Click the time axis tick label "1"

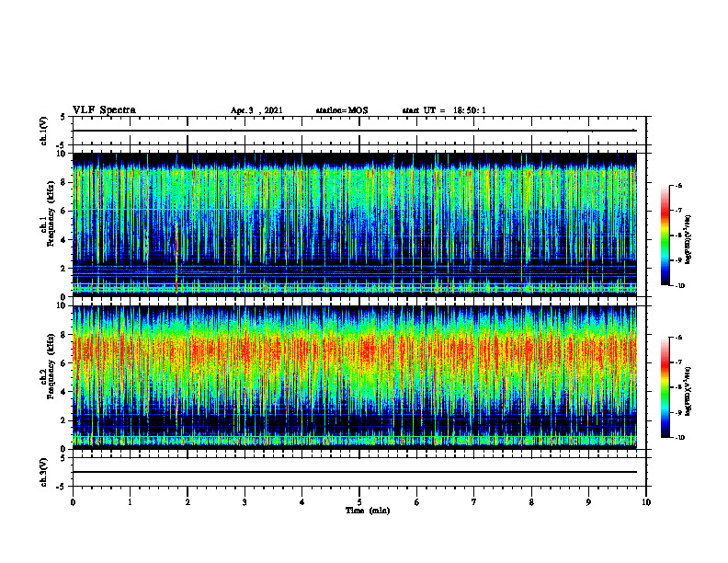pos(130,502)
